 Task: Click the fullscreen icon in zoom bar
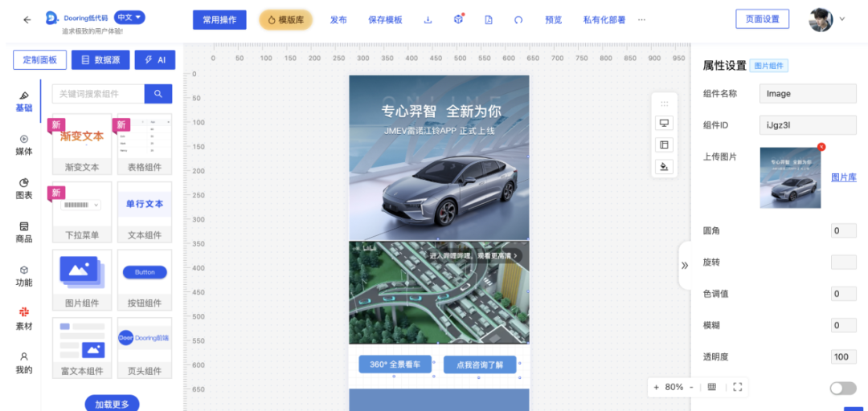737,387
